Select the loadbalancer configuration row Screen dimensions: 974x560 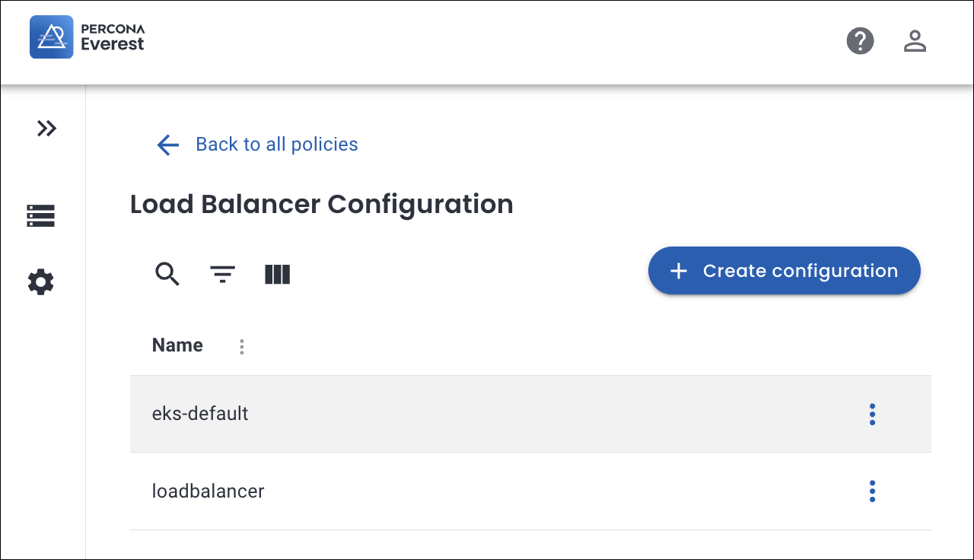pos(208,492)
